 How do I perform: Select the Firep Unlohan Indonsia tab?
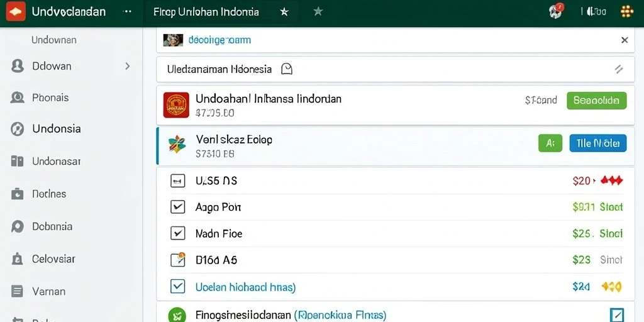coord(206,12)
